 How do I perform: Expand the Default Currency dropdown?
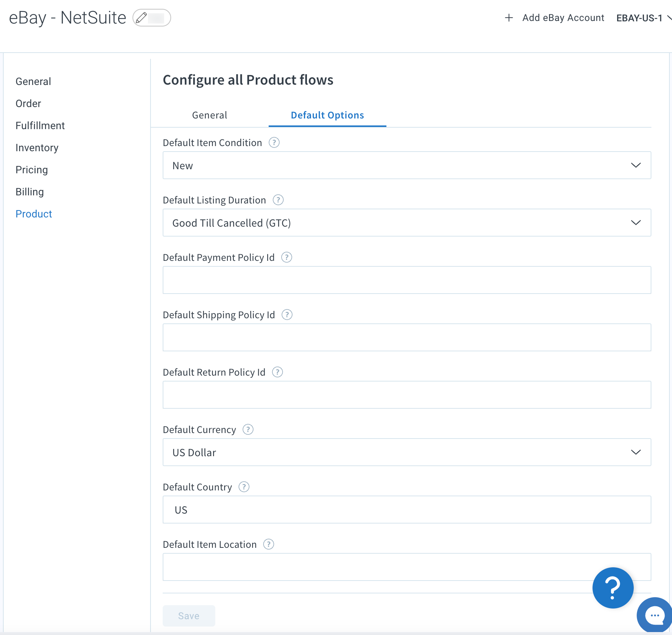(x=407, y=452)
